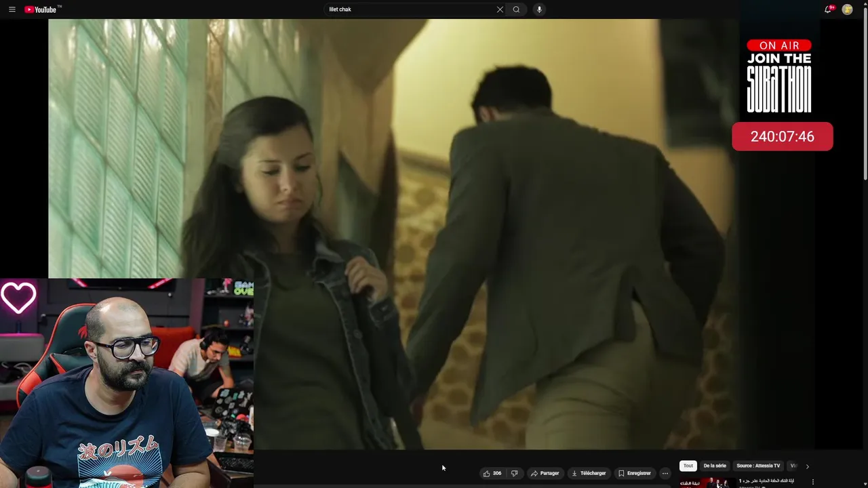Save the video with Enregistrer
Screen dimensions: 868x488
click(635, 473)
